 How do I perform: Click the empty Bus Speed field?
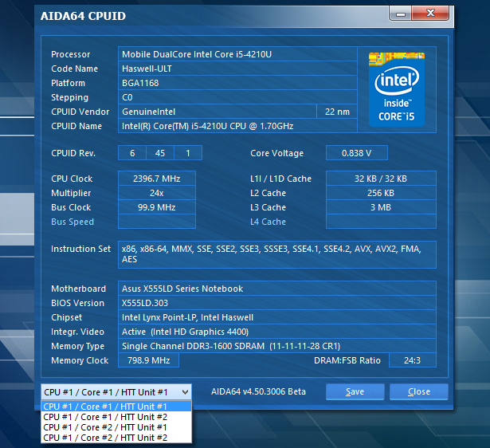tap(157, 222)
